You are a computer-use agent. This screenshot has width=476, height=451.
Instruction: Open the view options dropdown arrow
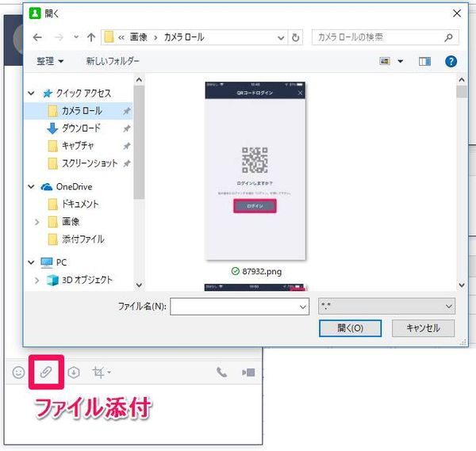click(401, 61)
